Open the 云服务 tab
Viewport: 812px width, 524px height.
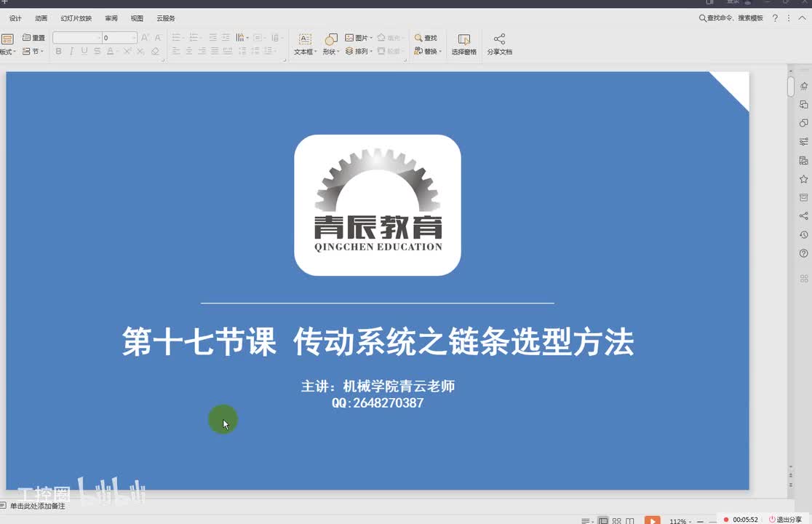[166, 18]
